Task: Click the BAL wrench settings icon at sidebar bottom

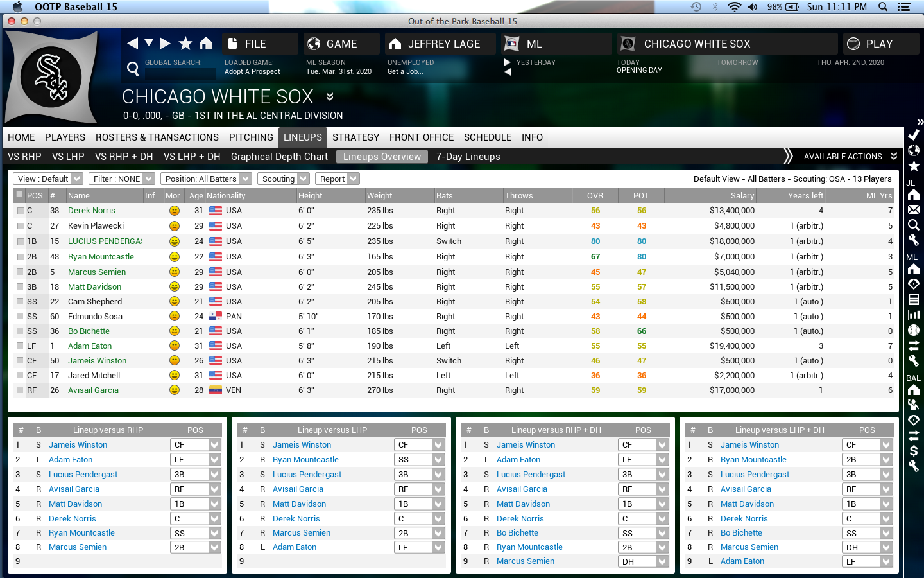Action: 914,466
